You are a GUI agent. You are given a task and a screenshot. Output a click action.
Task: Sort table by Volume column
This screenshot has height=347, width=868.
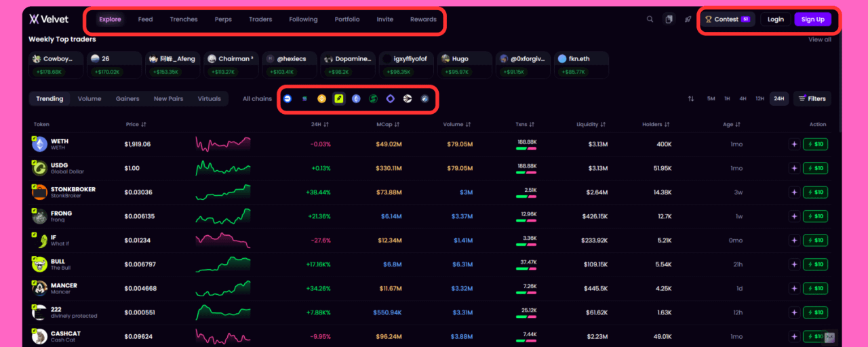456,125
